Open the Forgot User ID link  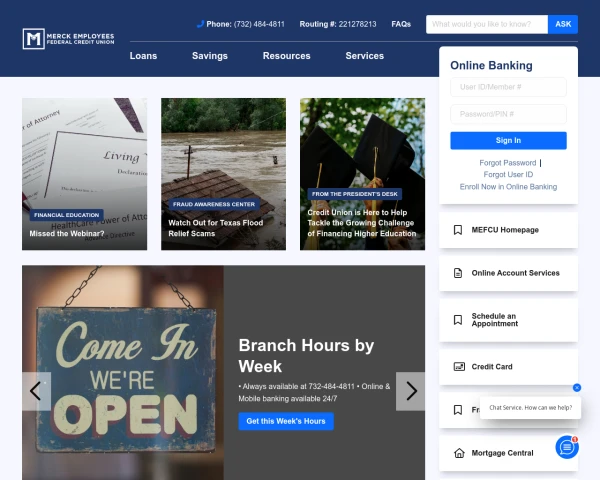(x=508, y=175)
